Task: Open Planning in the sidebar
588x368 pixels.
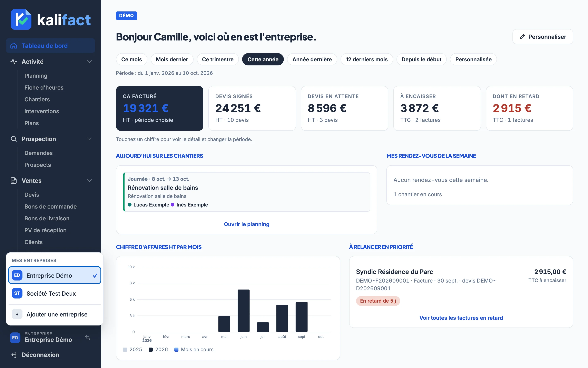Action: (x=36, y=76)
